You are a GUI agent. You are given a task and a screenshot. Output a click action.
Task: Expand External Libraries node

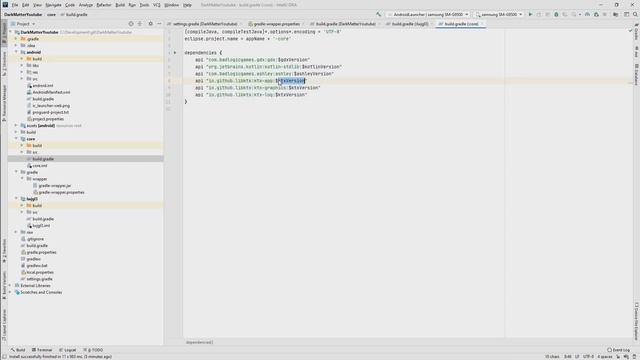[11, 286]
